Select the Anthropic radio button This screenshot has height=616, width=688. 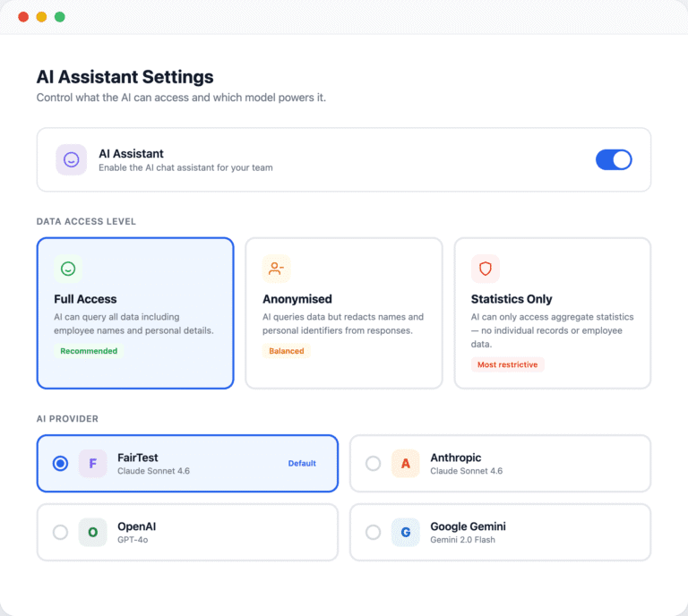[373, 464]
